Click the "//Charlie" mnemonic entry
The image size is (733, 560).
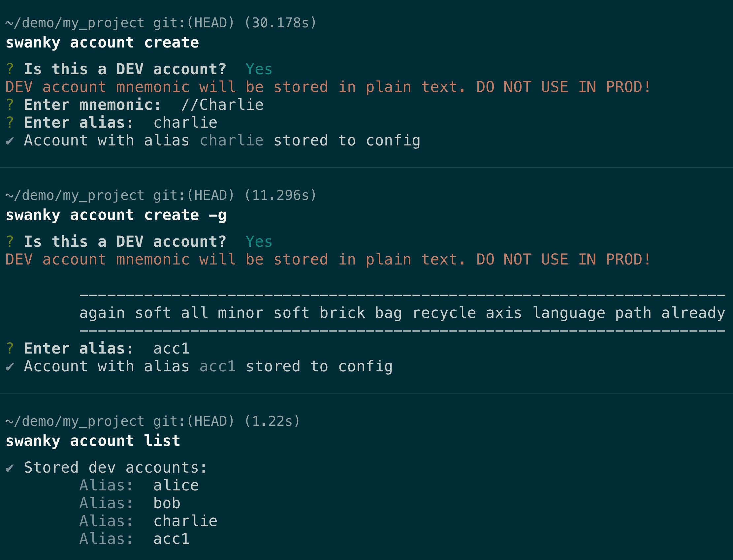click(x=222, y=105)
